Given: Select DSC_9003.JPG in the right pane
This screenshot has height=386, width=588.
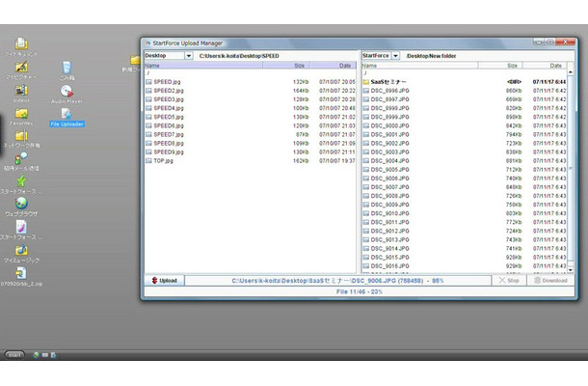Looking at the screenshot, I should click(x=465, y=152).
